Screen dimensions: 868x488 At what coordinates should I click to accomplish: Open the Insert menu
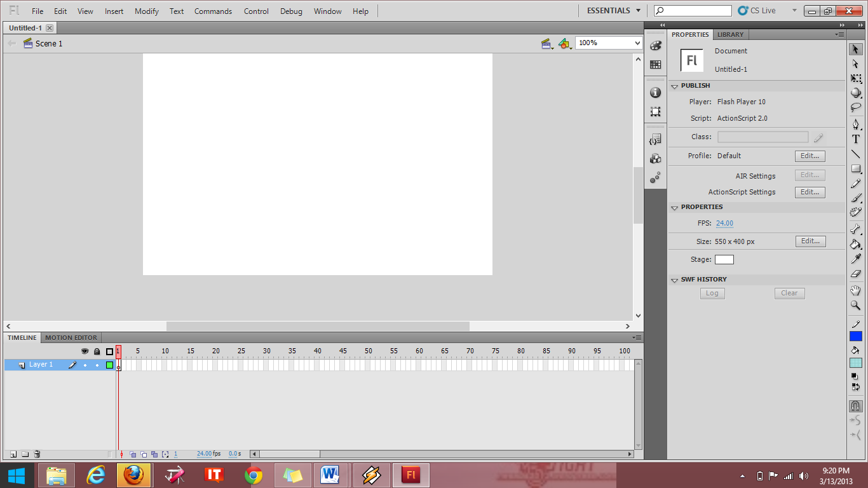tap(113, 11)
